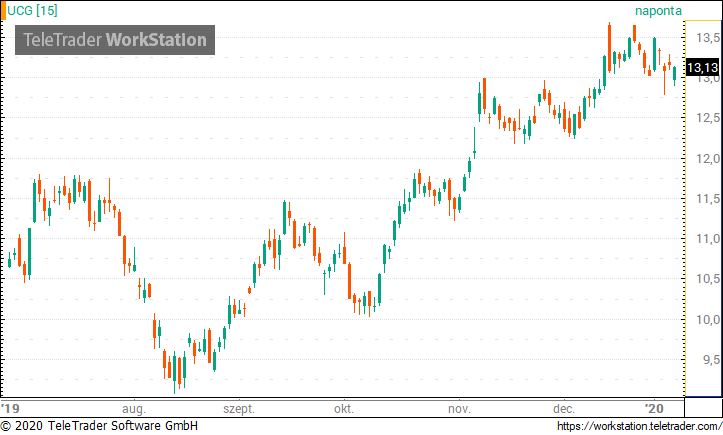This screenshot has height=435, width=723.
Task: Click the '19 year axis label
Action: [10, 409]
